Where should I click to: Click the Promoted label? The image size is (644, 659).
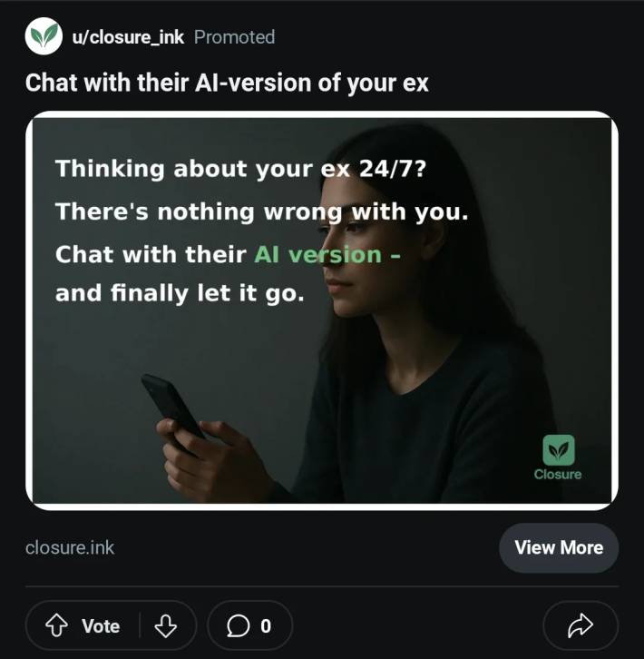click(234, 37)
